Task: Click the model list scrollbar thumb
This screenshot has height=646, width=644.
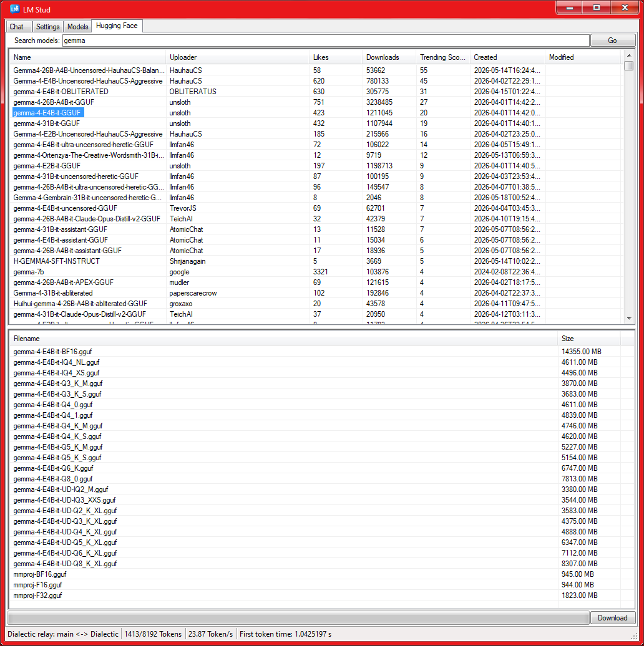Action: [x=629, y=66]
